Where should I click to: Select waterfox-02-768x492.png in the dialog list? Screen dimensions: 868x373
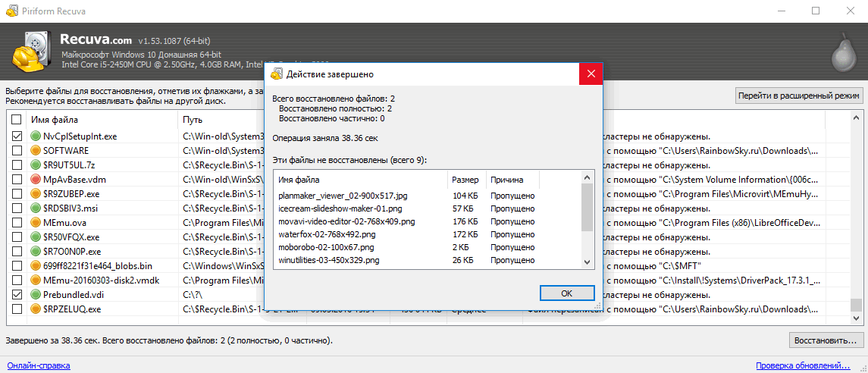[327, 234]
